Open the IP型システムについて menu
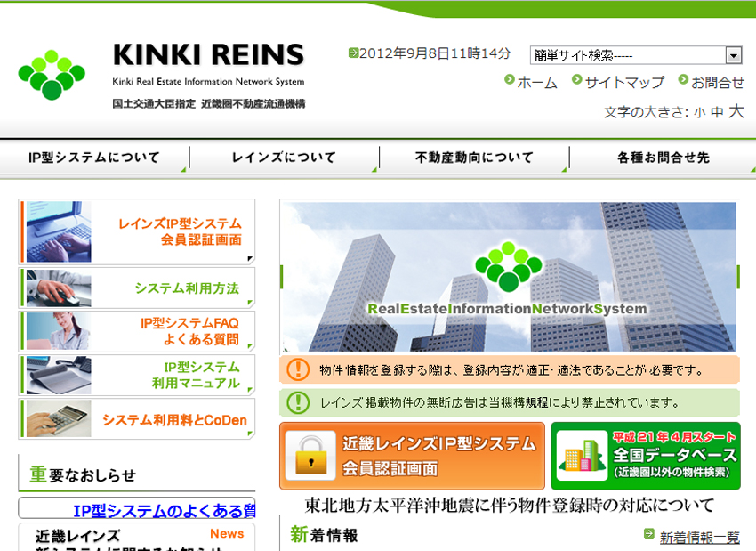The image size is (756, 551). click(94, 158)
